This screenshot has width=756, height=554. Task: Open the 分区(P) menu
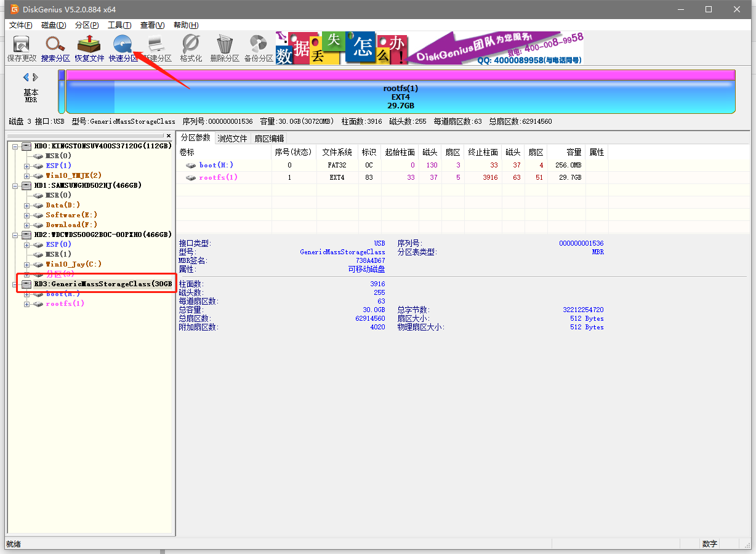click(x=87, y=25)
